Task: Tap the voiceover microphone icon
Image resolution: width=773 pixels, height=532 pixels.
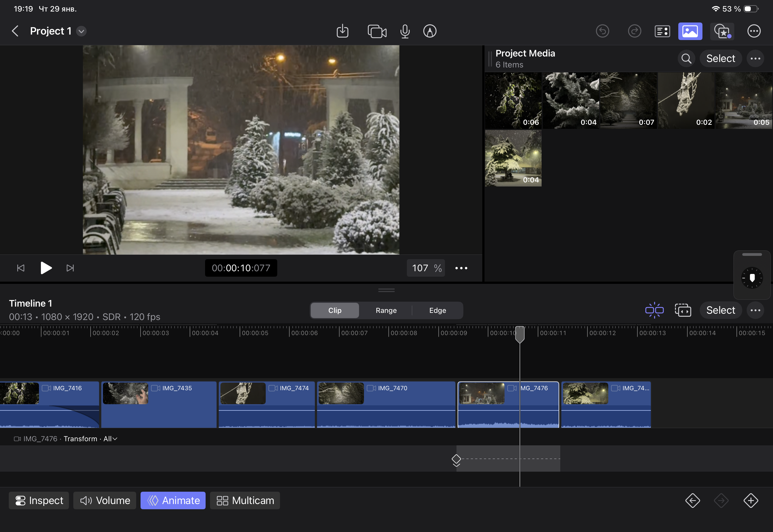Action: pos(405,31)
